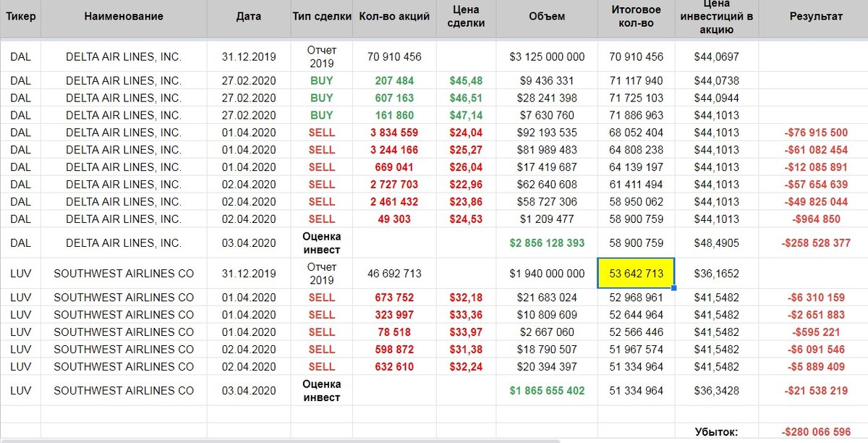Click BUY quantity 607 163

[395, 98]
